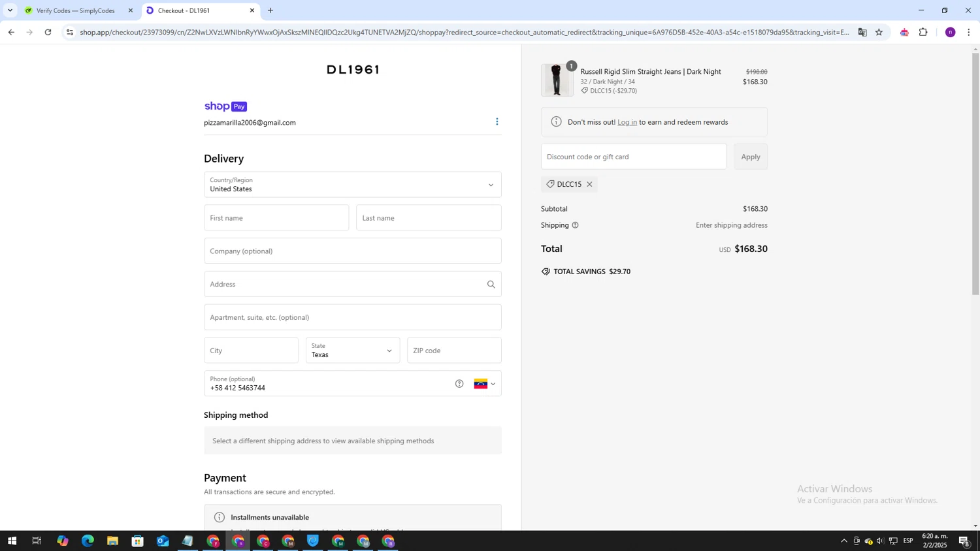Image resolution: width=980 pixels, height=551 pixels.
Task: Open the Windows notification center
Action: coord(964,541)
